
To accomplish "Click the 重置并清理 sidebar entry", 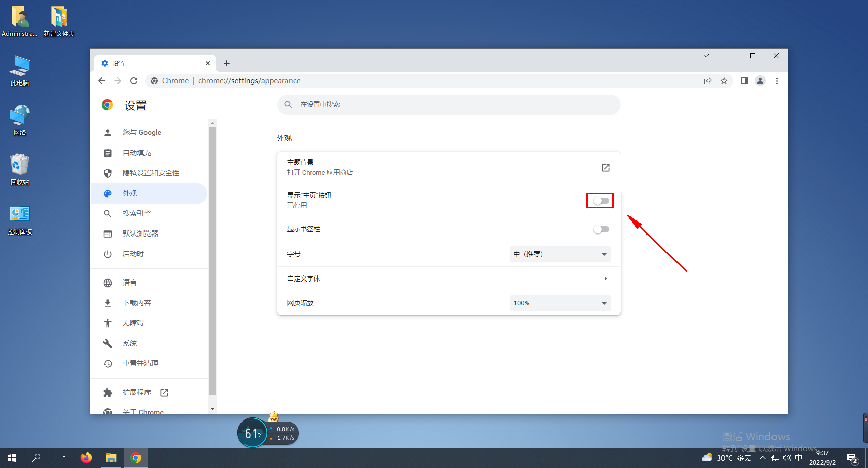I will (140, 363).
